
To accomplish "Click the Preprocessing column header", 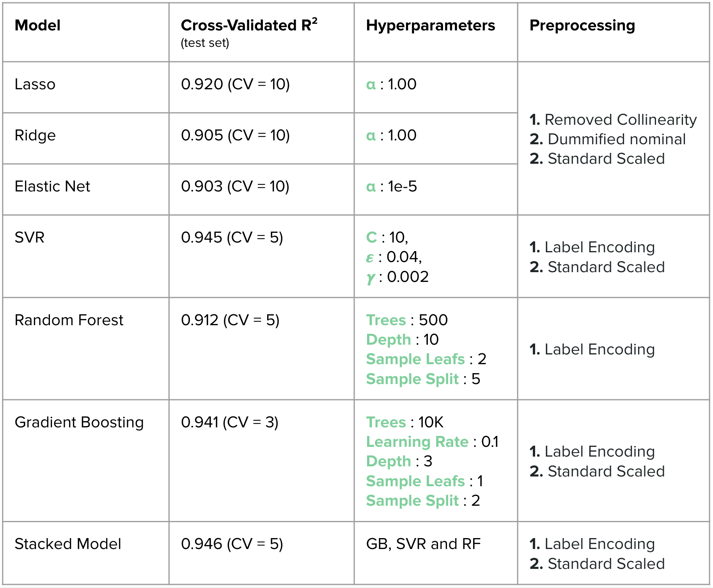I will [x=582, y=26].
